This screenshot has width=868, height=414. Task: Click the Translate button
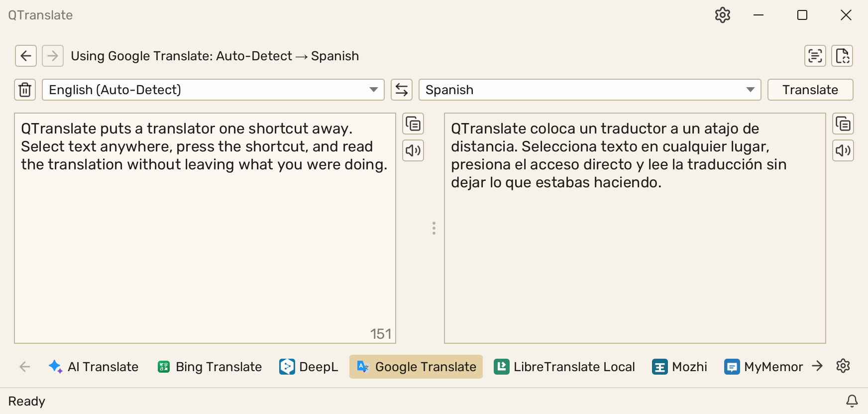[x=810, y=90]
